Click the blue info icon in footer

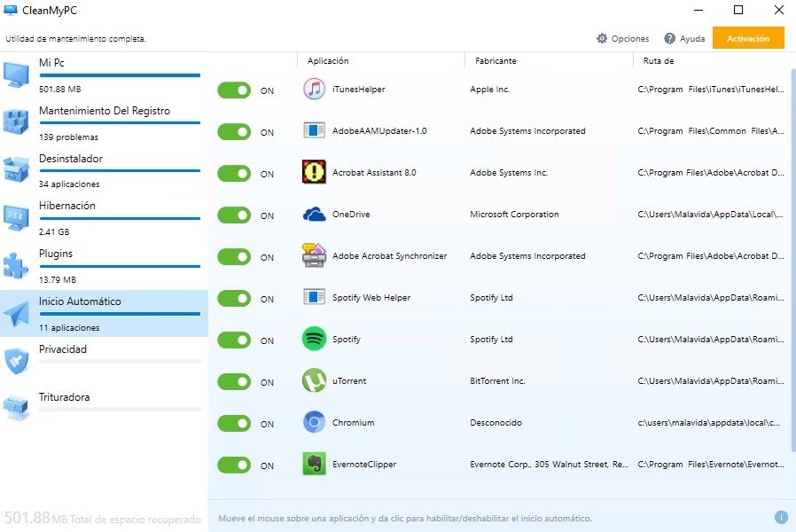click(x=781, y=517)
